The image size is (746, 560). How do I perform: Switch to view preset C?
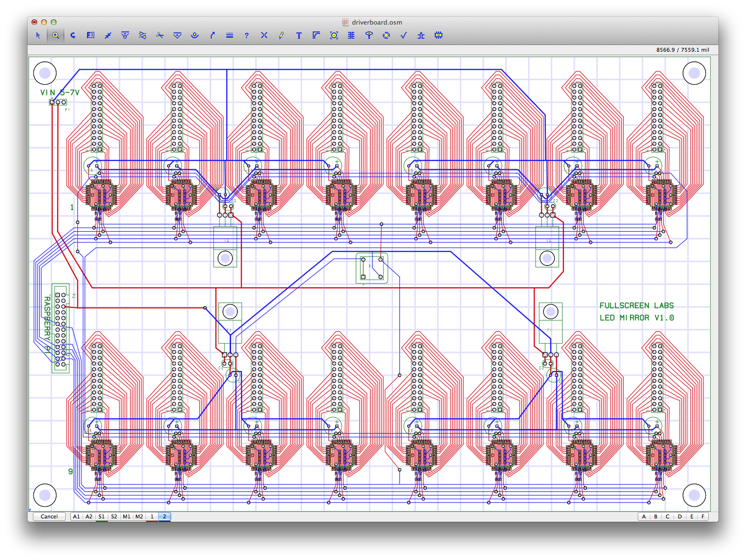coord(668,516)
